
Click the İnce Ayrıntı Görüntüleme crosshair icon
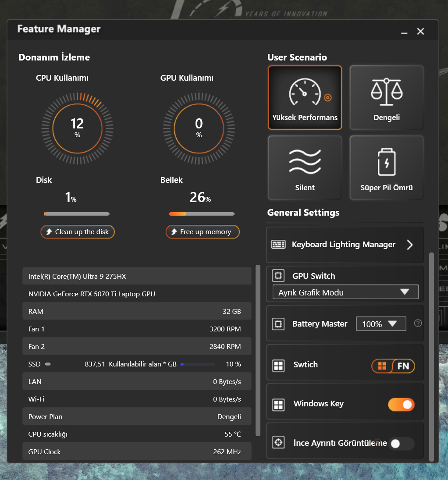point(278,442)
